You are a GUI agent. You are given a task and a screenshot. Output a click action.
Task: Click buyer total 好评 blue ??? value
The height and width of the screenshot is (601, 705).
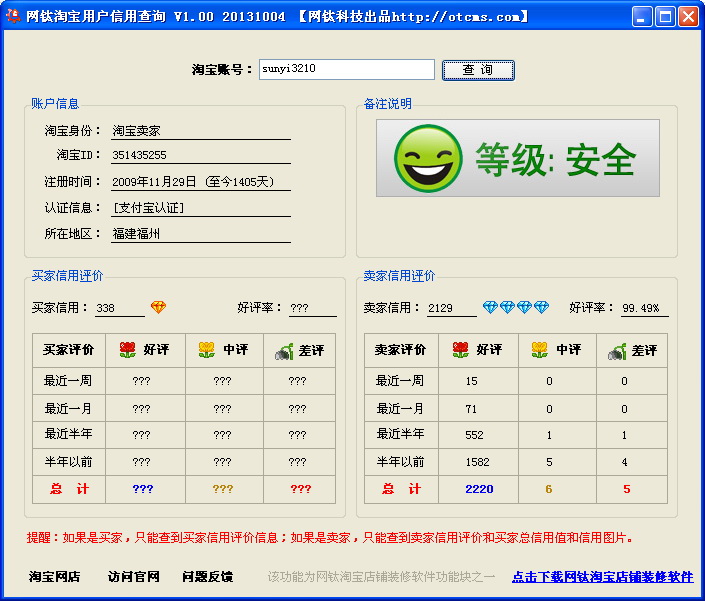coord(143,489)
